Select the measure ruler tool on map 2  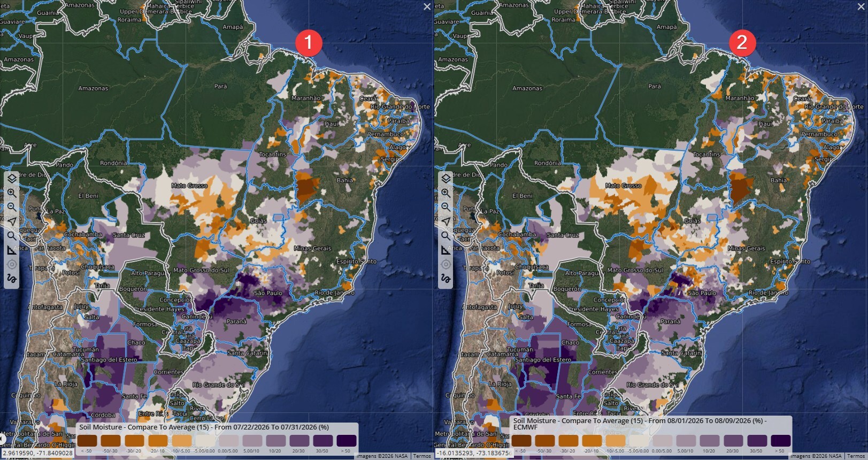445,250
